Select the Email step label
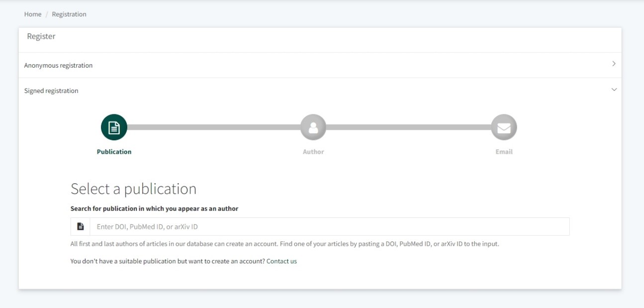 [x=504, y=152]
